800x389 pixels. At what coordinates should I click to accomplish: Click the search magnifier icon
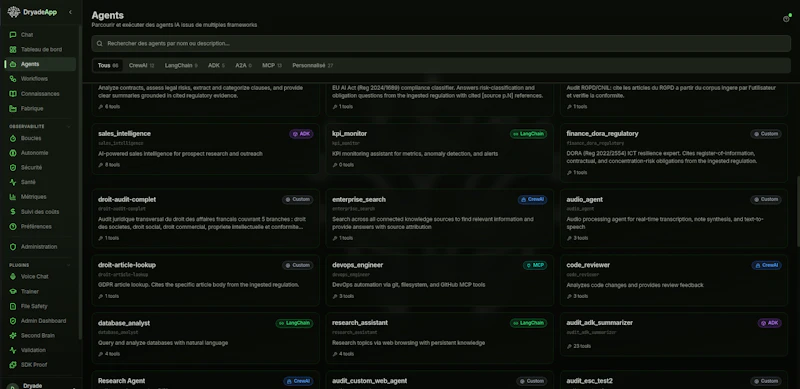[x=99, y=44]
